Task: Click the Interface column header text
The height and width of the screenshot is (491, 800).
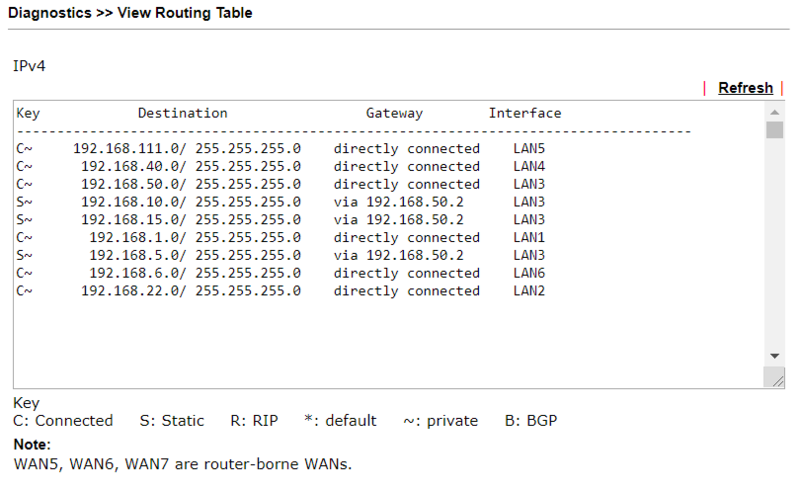Action: click(525, 113)
